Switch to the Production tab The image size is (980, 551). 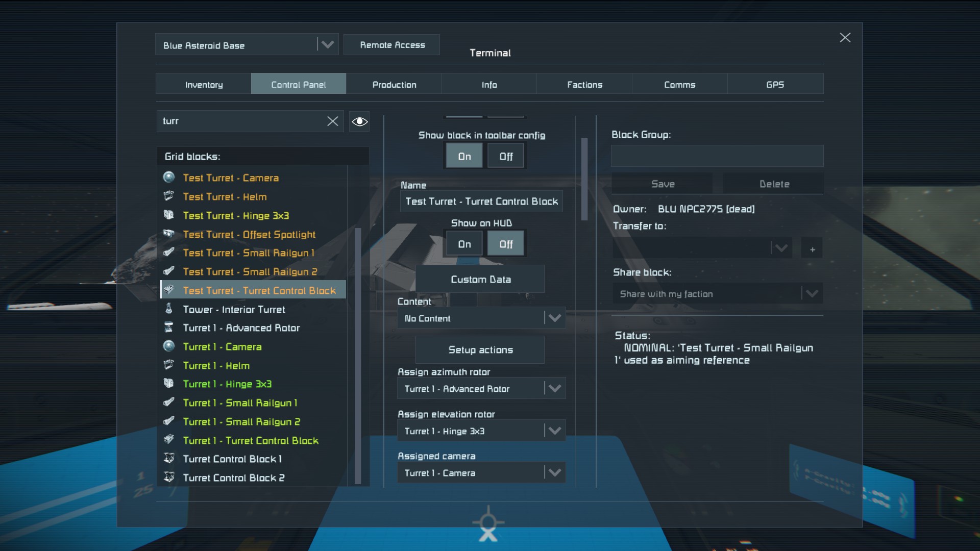click(x=394, y=84)
